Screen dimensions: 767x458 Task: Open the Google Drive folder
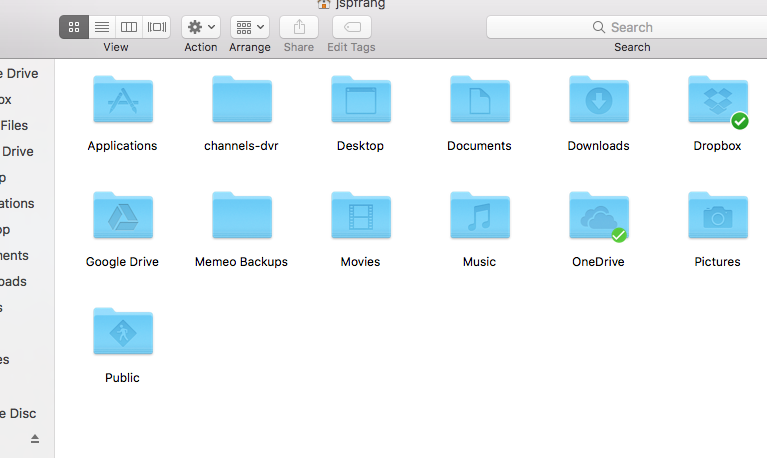tap(122, 217)
